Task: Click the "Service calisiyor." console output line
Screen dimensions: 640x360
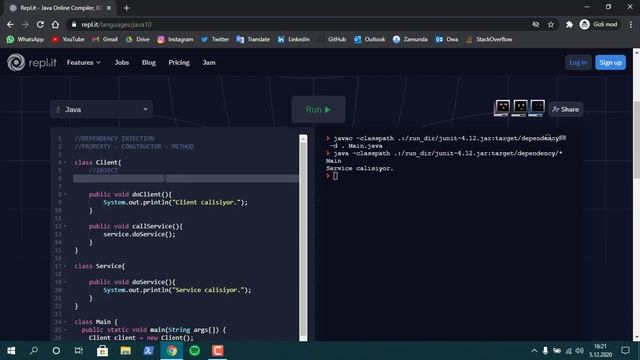Action: pyautogui.click(x=360, y=168)
